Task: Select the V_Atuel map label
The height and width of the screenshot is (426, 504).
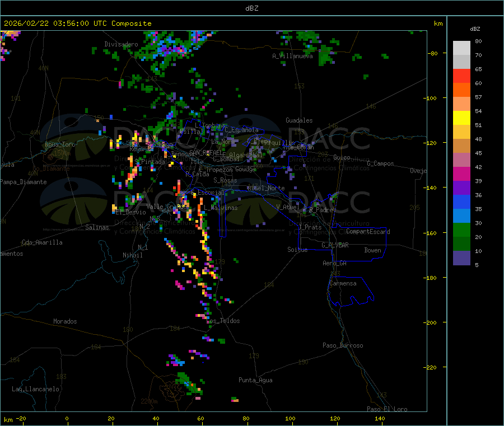Action: click(288, 207)
